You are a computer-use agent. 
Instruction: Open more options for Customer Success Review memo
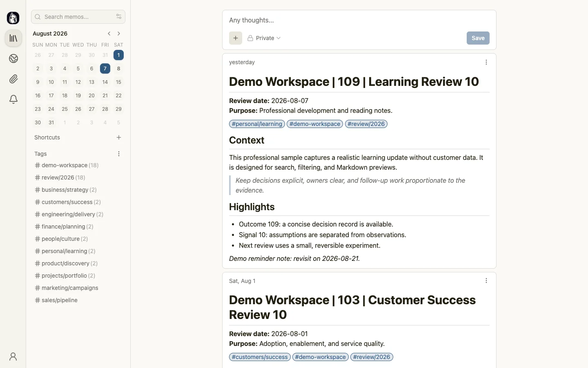point(486,280)
